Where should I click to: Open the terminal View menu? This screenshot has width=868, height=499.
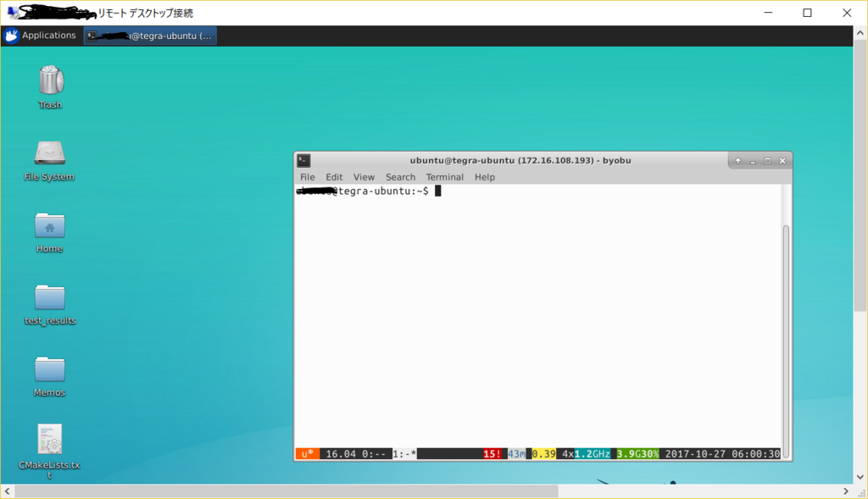point(364,177)
